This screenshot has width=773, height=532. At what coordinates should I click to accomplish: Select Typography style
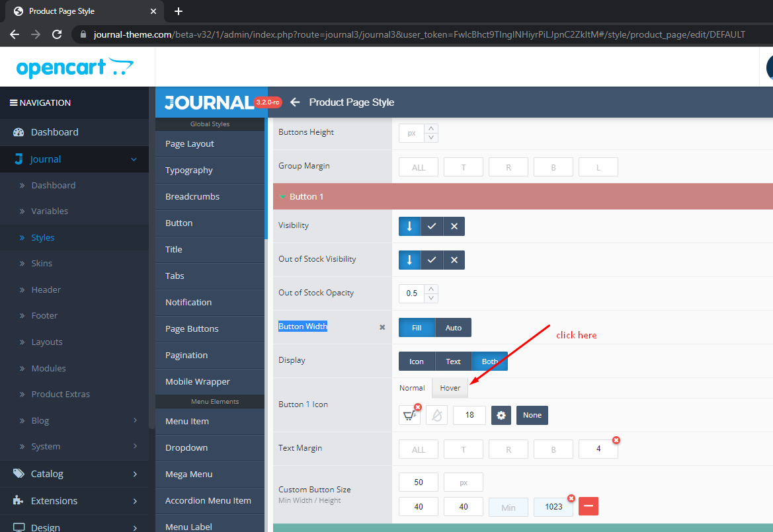210,170
